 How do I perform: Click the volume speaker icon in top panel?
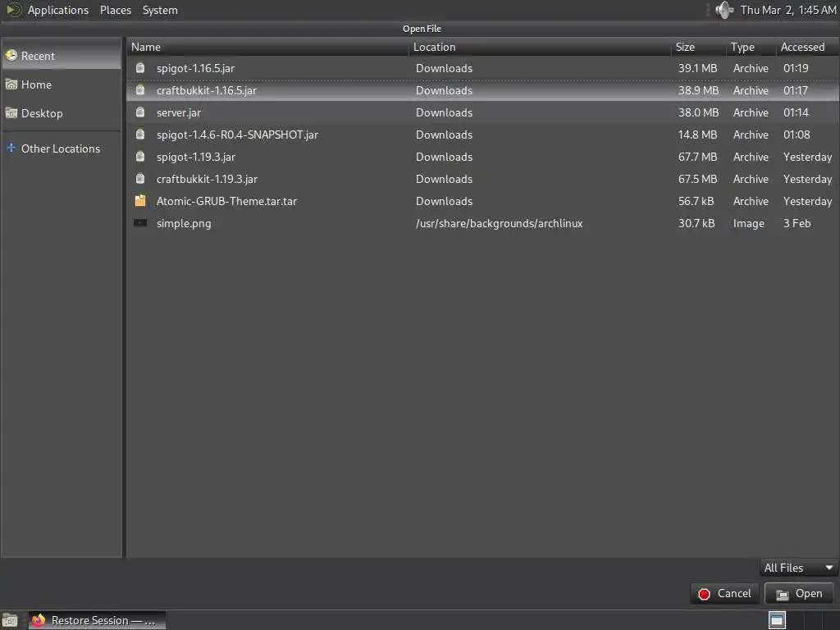[724, 10]
